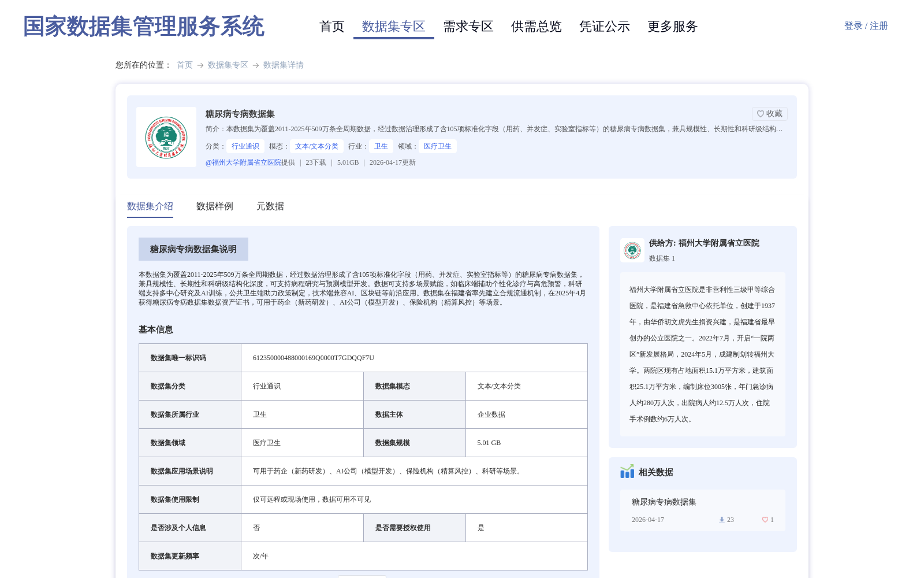Click the 行业通识 category tag
924x578 pixels.
click(x=245, y=146)
